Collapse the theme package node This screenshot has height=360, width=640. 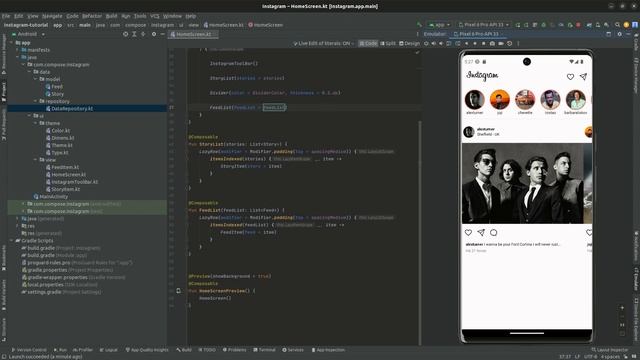click(x=36, y=123)
